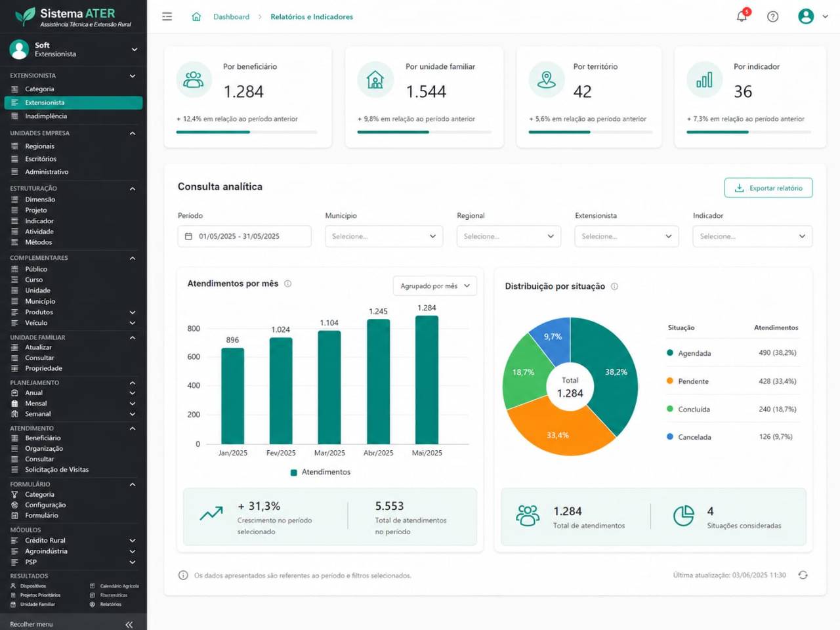Open the Município dropdown filter
Screen dimensions: 840x630
(x=384, y=236)
